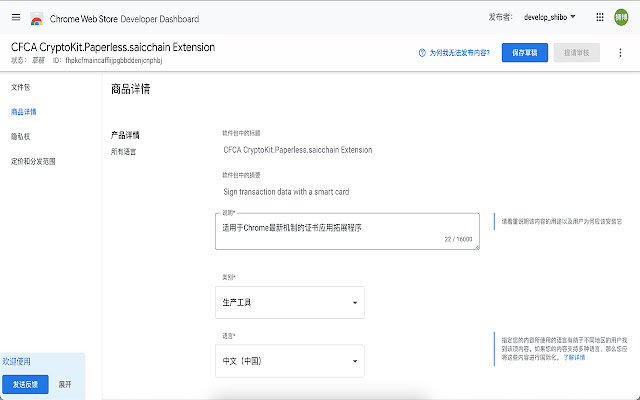640x400 pixels.
Task: Click the 发送反馈 button
Action: pyautogui.click(x=25, y=384)
